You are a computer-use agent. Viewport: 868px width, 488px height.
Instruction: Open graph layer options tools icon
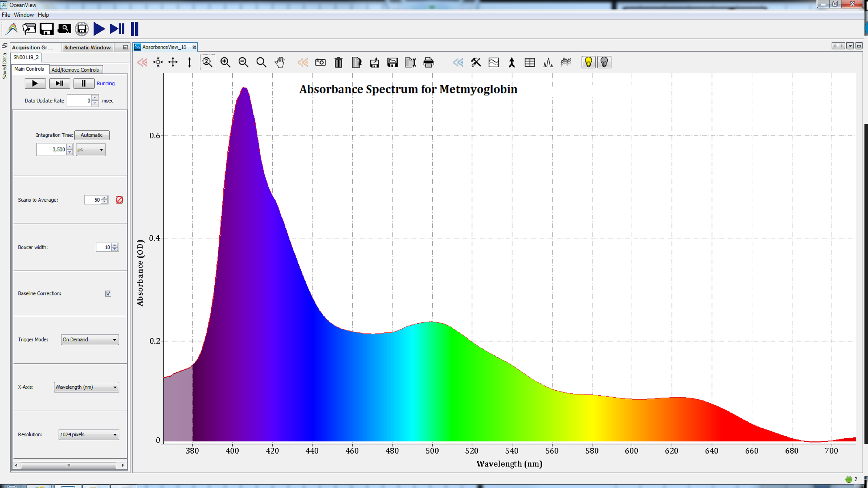click(476, 62)
